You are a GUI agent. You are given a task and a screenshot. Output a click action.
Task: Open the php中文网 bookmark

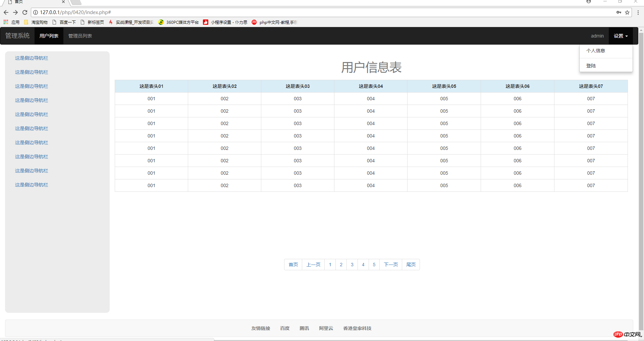(274, 22)
